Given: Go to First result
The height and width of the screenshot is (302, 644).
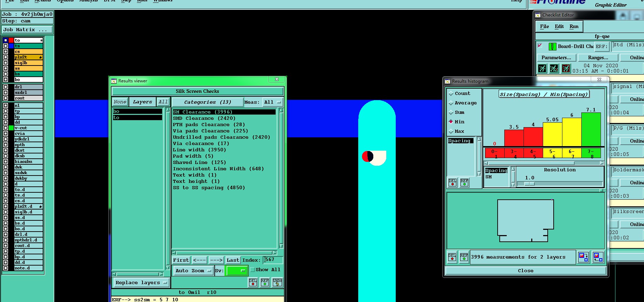Looking at the screenshot, I should pyautogui.click(x=181, y=260).
